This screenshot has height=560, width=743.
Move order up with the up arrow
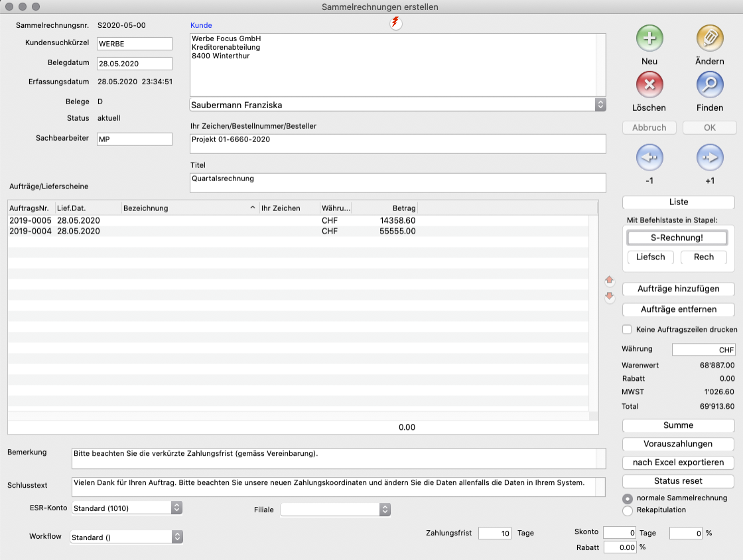point(610,281)
